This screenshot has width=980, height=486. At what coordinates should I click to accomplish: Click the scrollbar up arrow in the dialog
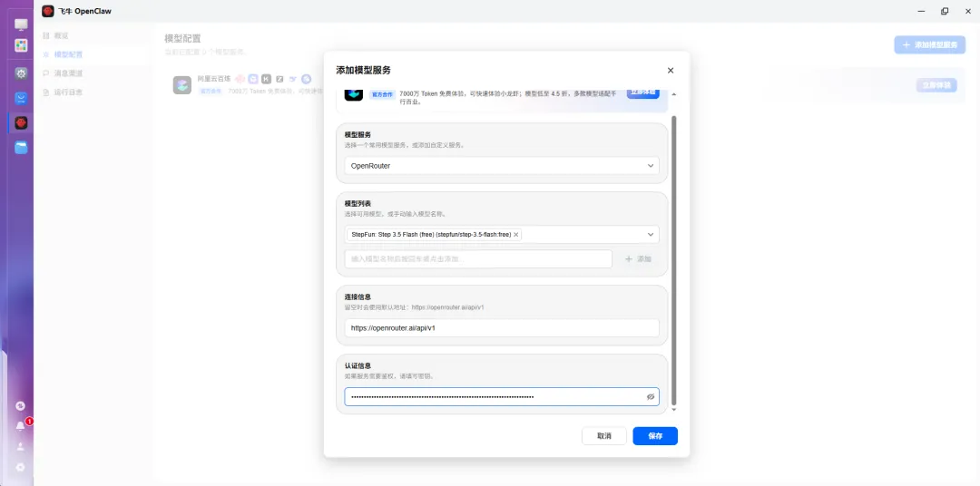pyautogui.click(x=673, y=94)
